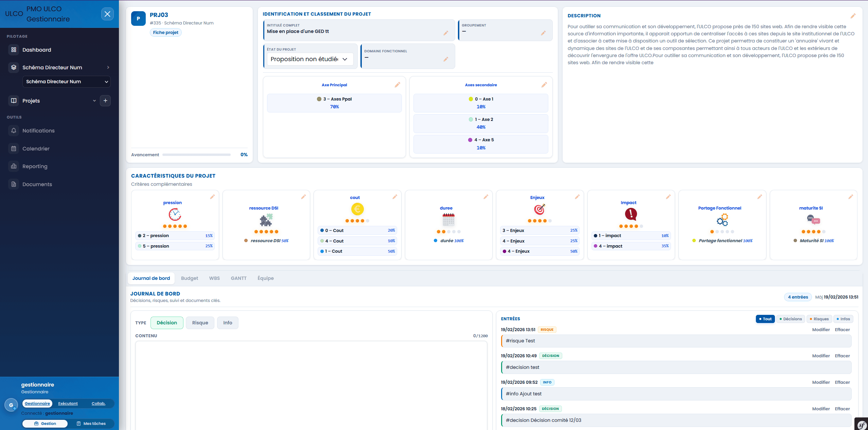Screen dimensions: 868x430
Task: Edit the pression criterion pencil
Action: tap(212, 197)
